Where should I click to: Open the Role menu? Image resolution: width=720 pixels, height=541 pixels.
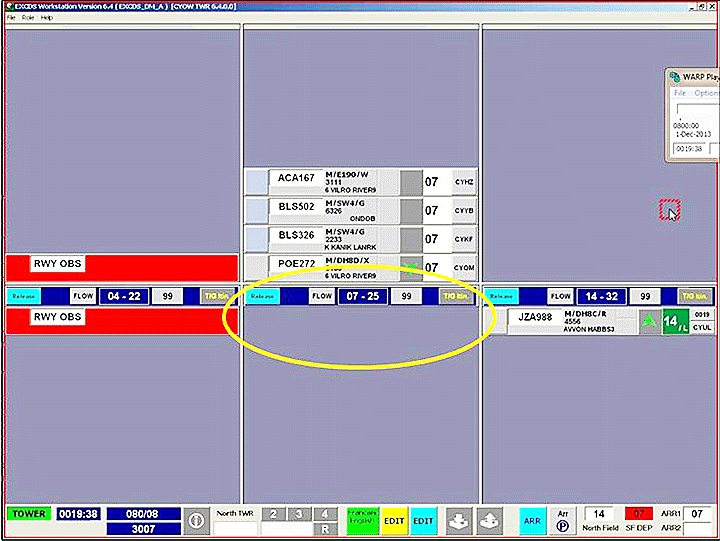click(29, 18)
